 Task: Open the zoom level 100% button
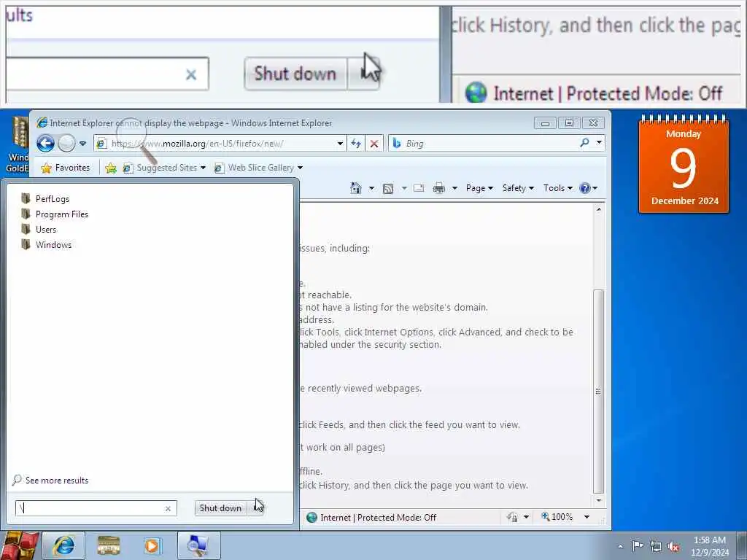pyautogui.click(x=557, y=517)
